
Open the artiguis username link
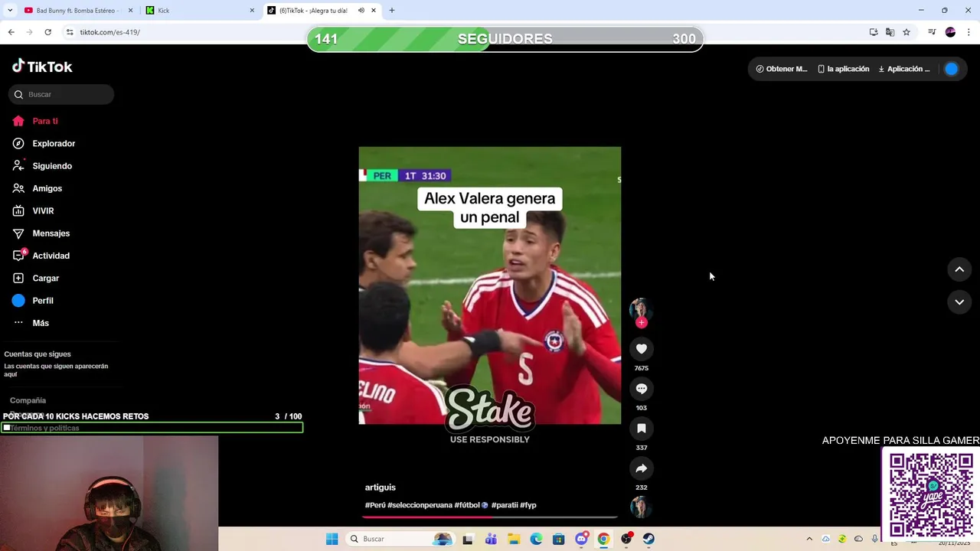point(381,487)
